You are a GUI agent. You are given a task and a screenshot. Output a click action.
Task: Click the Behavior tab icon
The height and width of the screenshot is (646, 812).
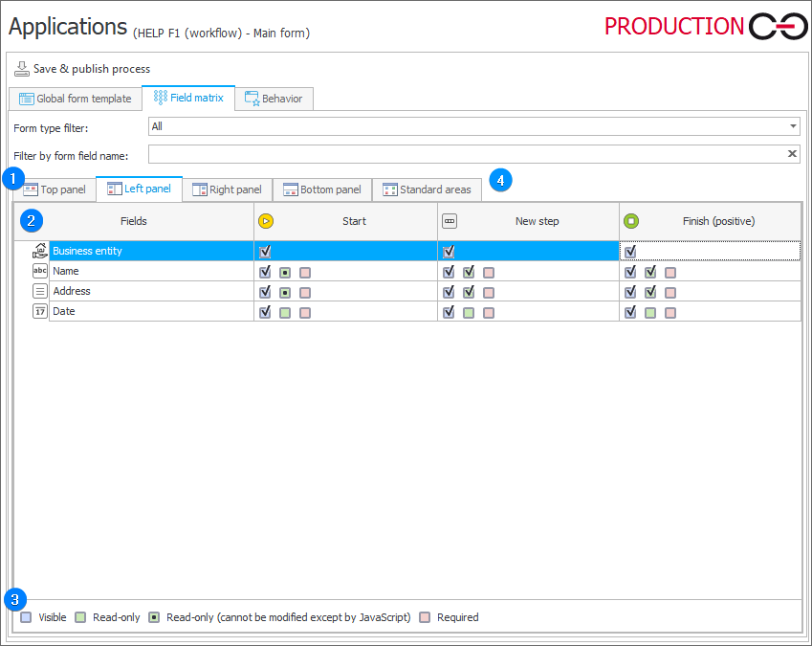(x=252, y=99)
